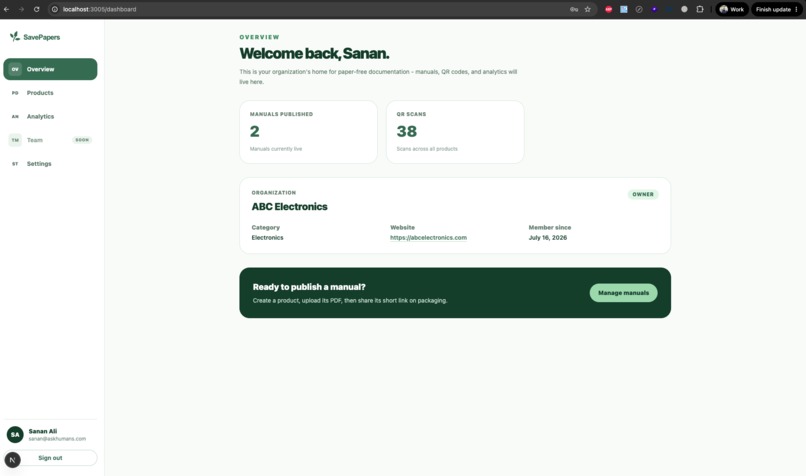806x476 pixels.
Task: Click the Manuals Published card
Action: [308, 132]
